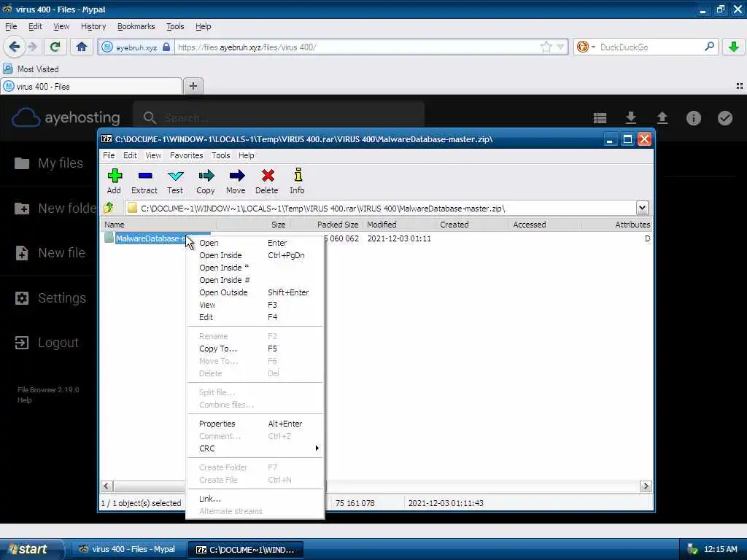Go forward in Mypal browser
747x560 pixels.
[x=32, y=47]
